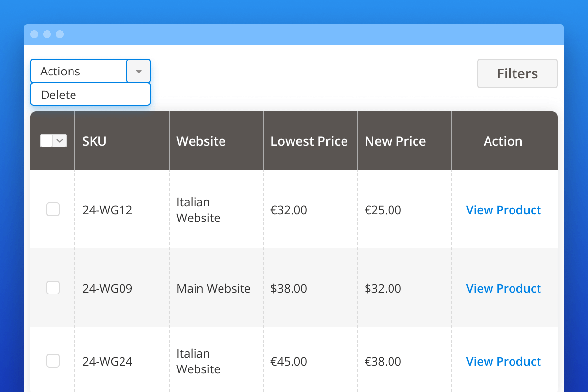Expand the select-all options chevron
The width and height of the screenshot is (588, 392).
pos(59,141)
